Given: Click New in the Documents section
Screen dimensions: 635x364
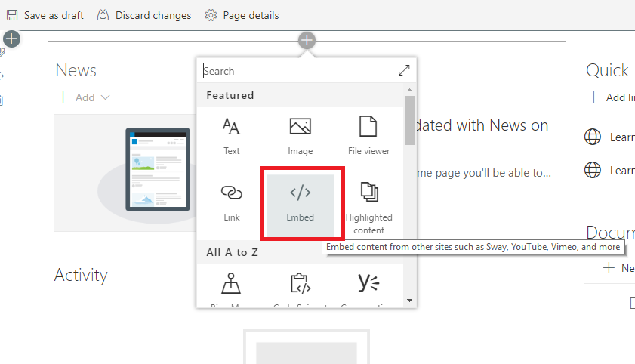Looking at the screenshot, I should coord(618,268).
